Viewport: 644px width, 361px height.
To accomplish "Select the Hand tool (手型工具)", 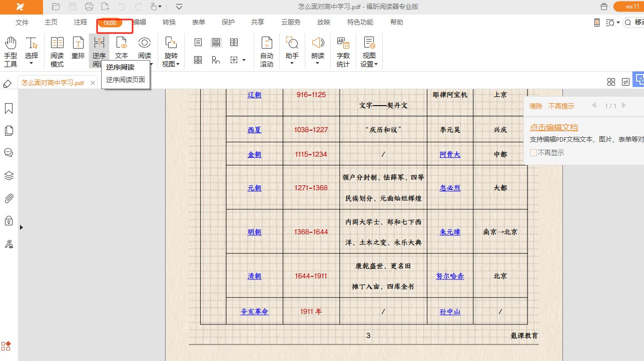I will pyautogui.click(x=11, y=52).
